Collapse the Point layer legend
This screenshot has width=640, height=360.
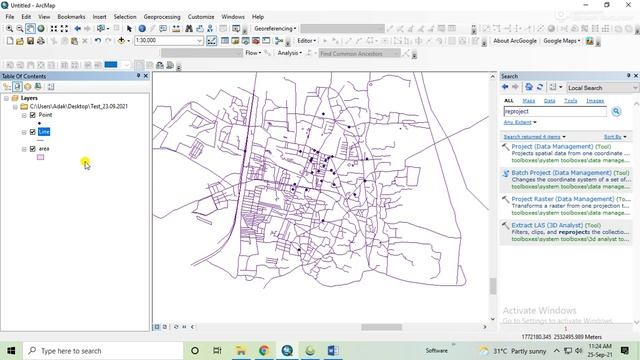24,116
